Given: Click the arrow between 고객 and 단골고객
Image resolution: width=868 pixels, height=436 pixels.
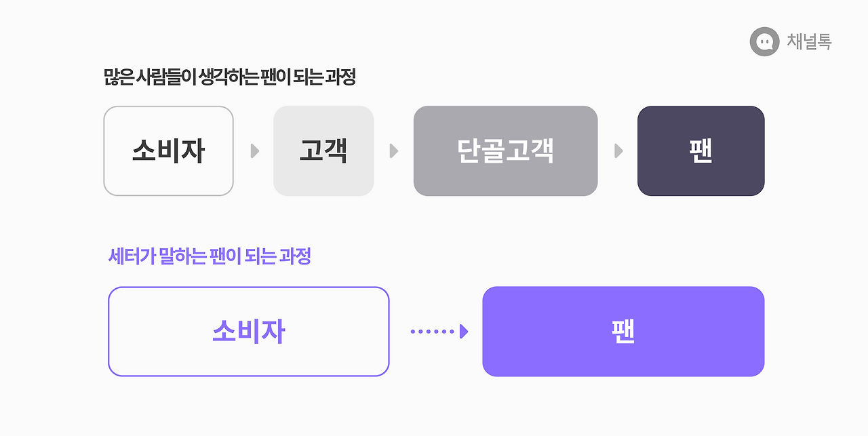Looking at the screenshot, I should click(x=394, y=151).
